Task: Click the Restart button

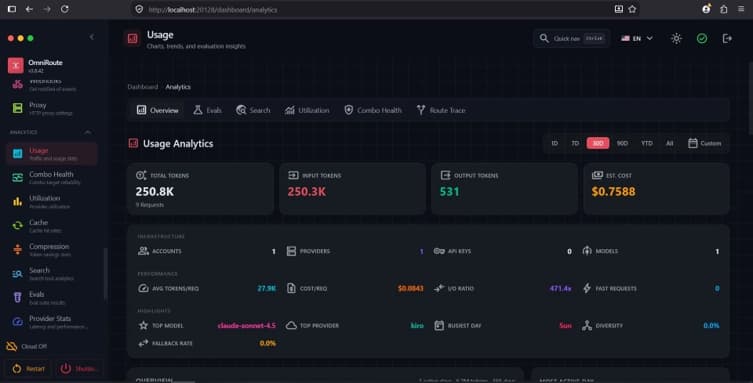Action: 29,369
